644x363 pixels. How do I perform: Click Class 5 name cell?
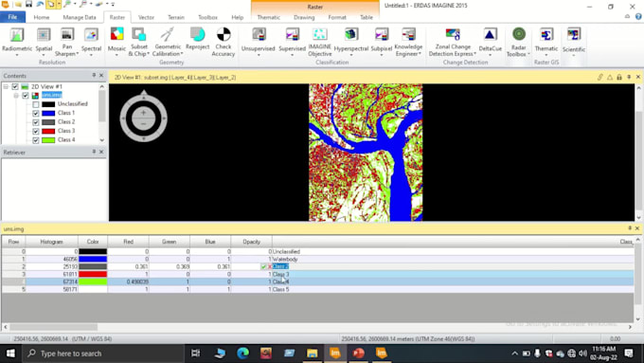coord(453,289)
